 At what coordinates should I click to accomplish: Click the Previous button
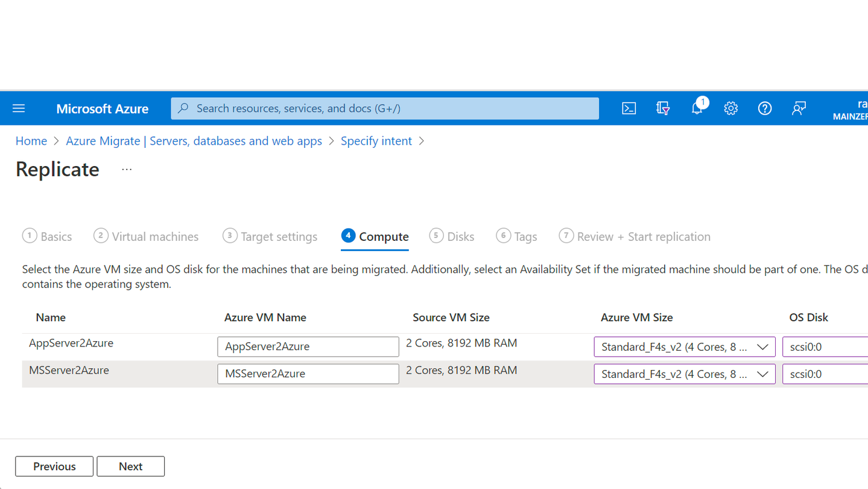coord(54,466)
